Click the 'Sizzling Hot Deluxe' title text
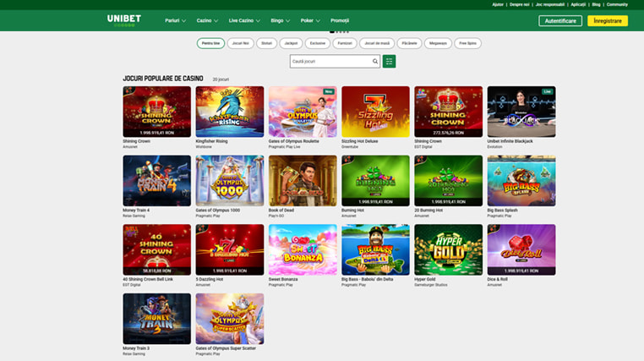This screenshot has height=361, width=644. (x=360, y=141)
